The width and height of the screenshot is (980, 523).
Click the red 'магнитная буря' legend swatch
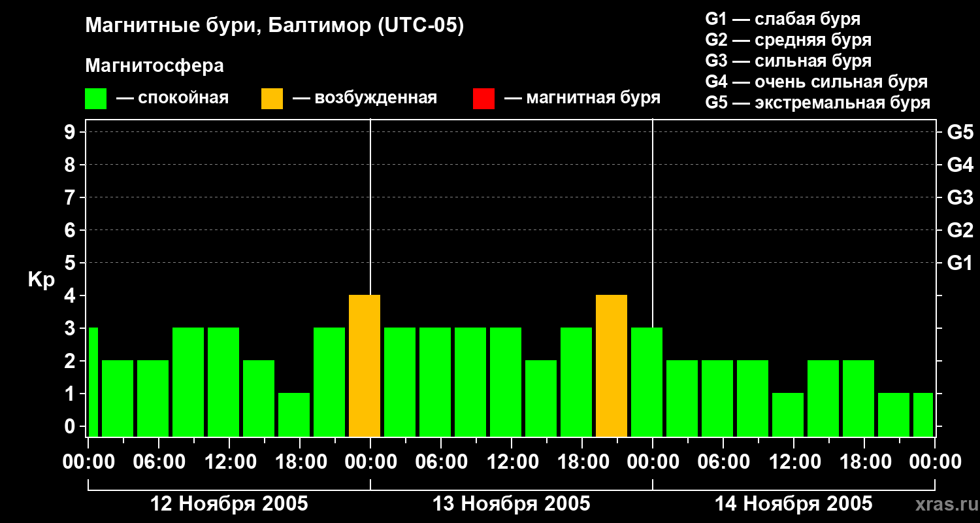coord(483,99)
